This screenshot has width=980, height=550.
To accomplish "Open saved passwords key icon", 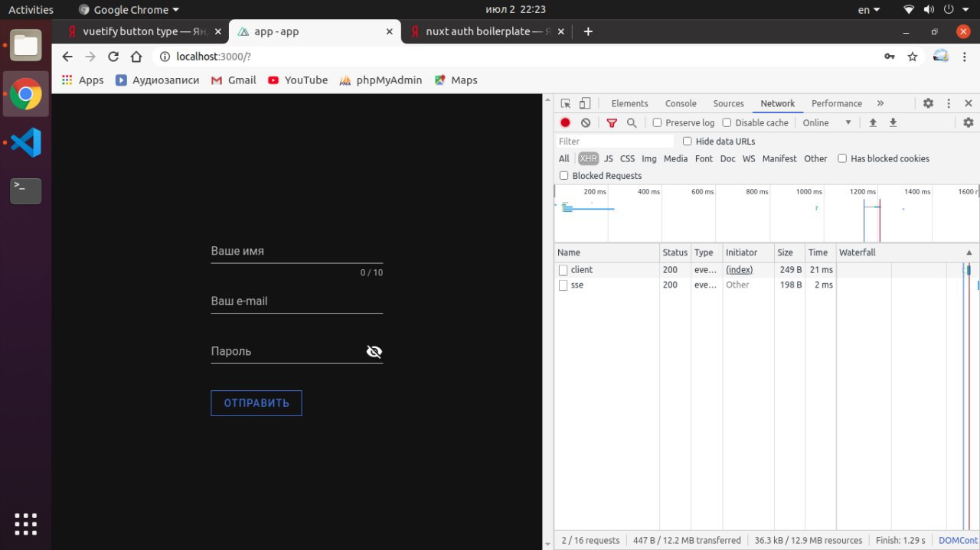I will pos(890,57).
